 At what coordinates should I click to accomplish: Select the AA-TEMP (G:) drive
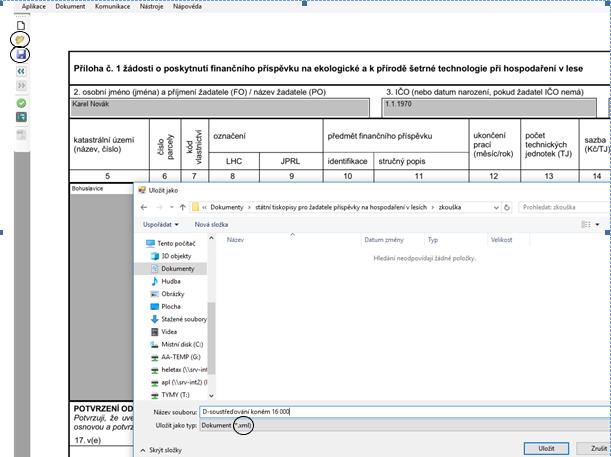(x=175, y=357)
